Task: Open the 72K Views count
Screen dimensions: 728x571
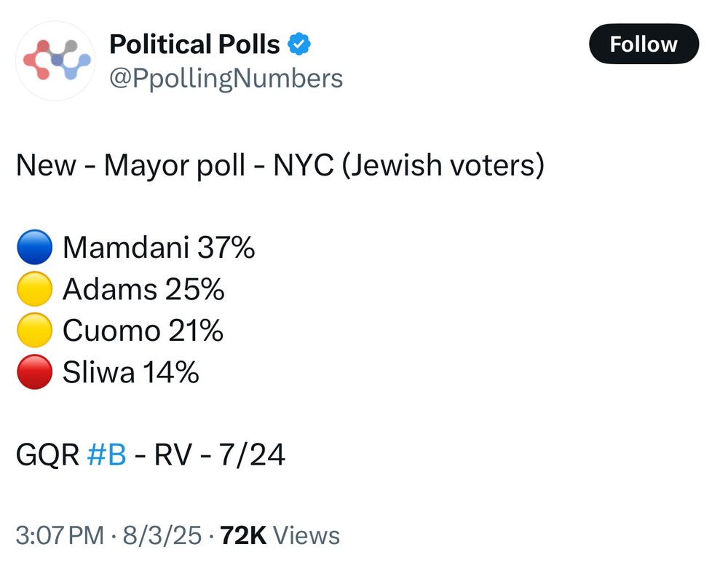Action: 280,535
